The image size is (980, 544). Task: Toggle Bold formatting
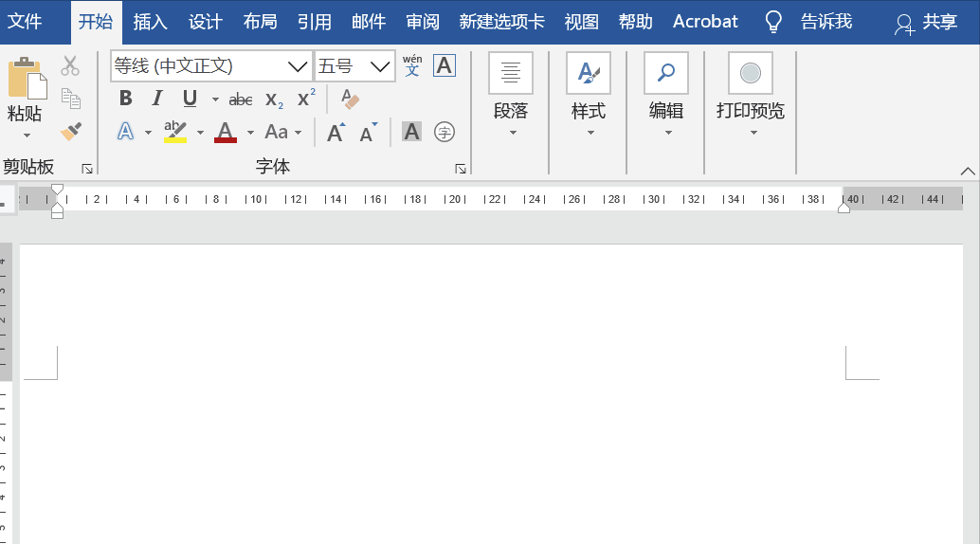pyautogui.click(x=126, y=99)
